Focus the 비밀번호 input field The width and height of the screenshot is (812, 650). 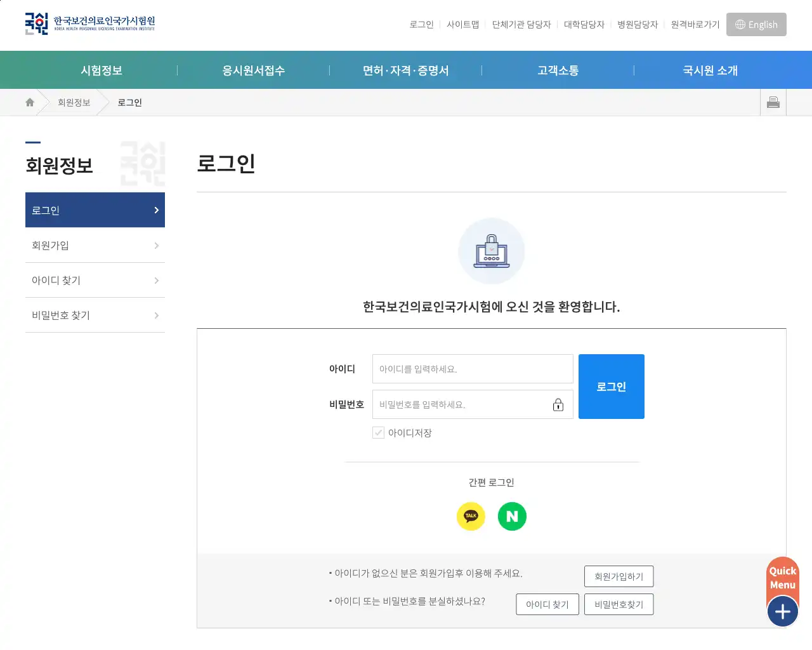point(473,404)
